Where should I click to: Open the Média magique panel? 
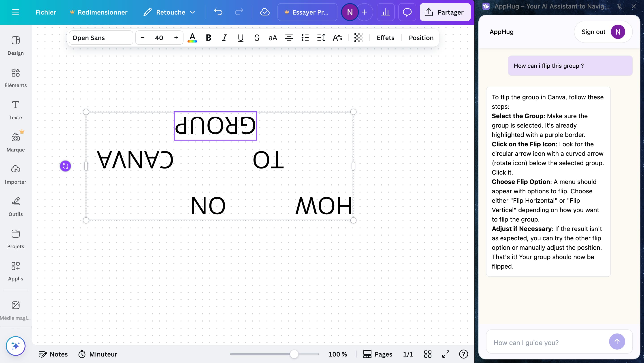tap(15, 310)
